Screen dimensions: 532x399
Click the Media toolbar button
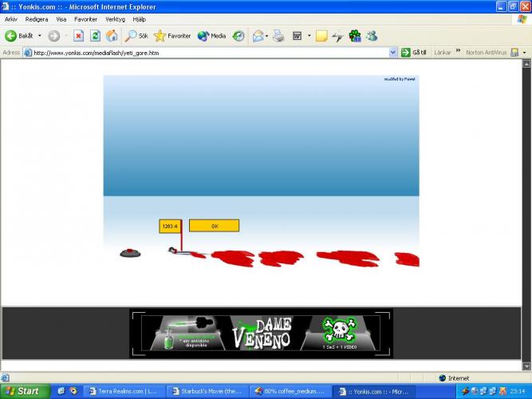pos(211,36)
